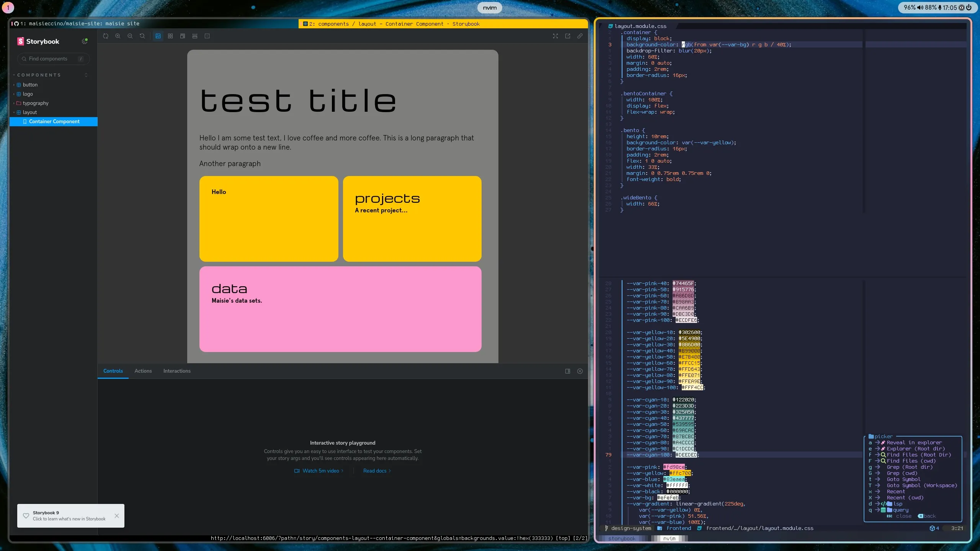Screen dimensions: 980x551
Task: Expand the logo component in sidebar
Action: click(28, 94)
